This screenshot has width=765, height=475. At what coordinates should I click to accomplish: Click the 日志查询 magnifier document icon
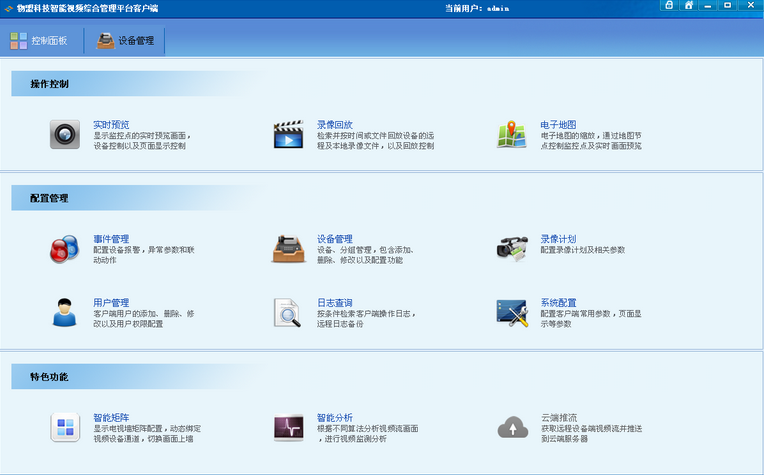click(x=289, y=312)
